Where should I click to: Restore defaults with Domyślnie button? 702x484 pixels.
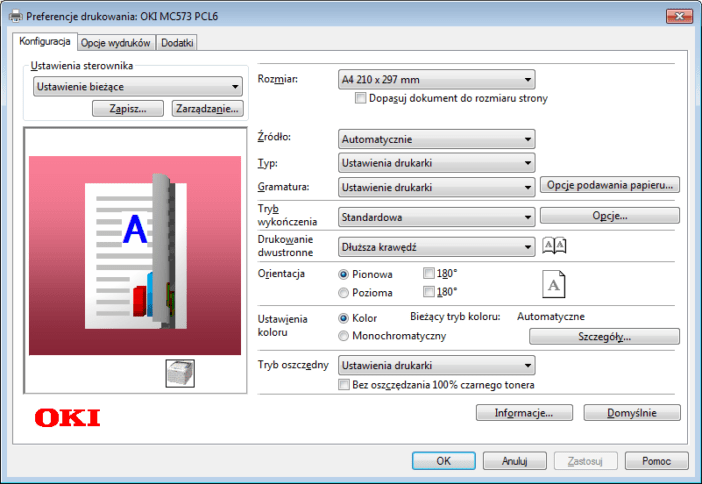pos(632,413)
